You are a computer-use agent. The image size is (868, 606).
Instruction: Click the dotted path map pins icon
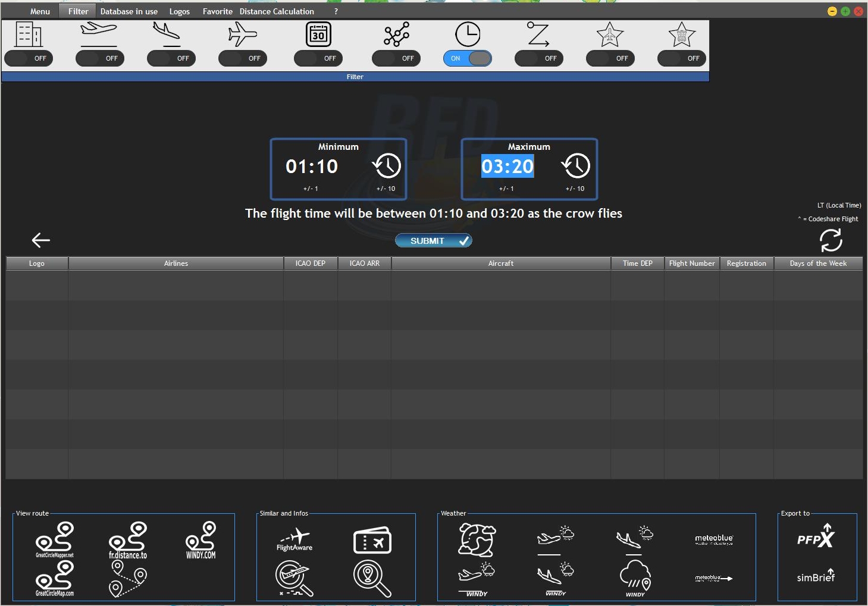(x=128, y=579)
